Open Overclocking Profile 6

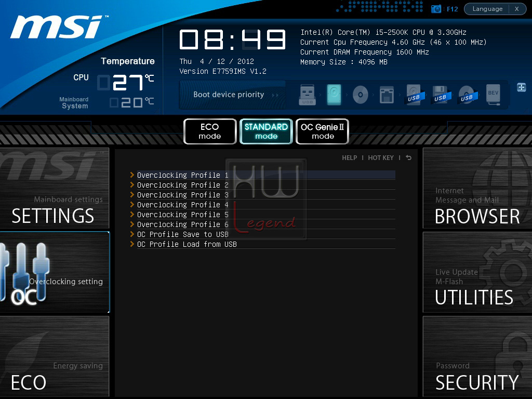point(266,224)
